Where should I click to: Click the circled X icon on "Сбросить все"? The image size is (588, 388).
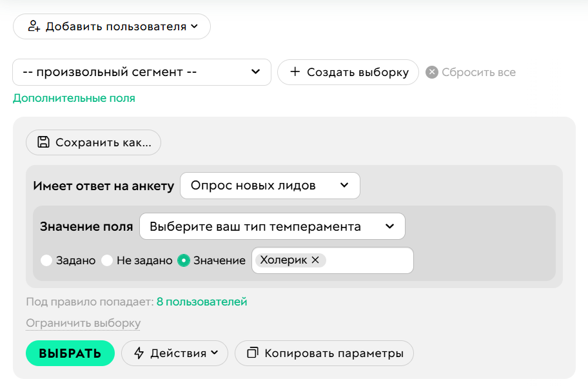coord(431,72)
